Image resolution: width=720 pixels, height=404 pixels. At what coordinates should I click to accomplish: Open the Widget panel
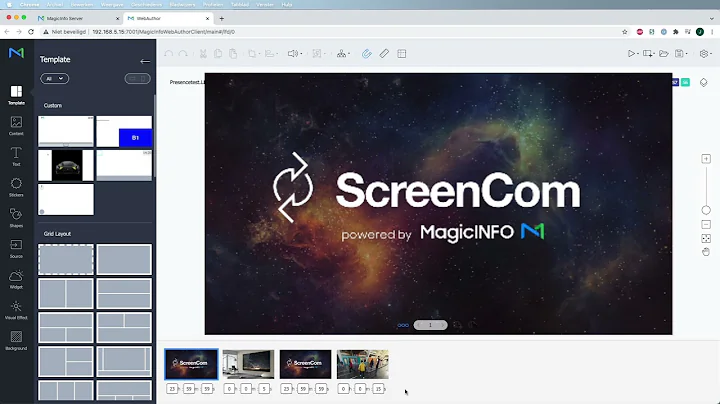[x=16, y=280]
